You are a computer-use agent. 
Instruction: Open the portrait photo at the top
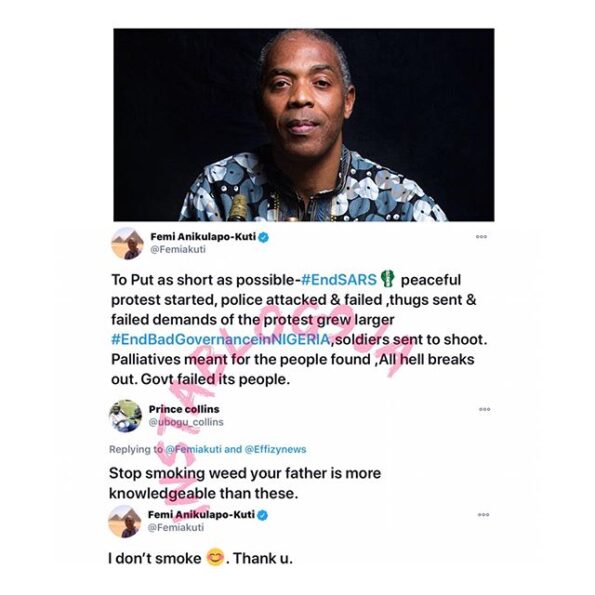coord(304,125)
